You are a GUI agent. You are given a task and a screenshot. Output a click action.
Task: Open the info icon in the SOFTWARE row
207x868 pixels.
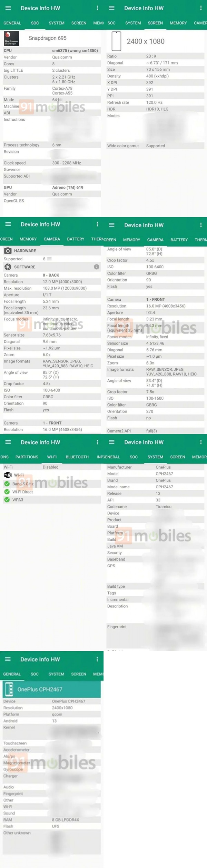(97, 267)
